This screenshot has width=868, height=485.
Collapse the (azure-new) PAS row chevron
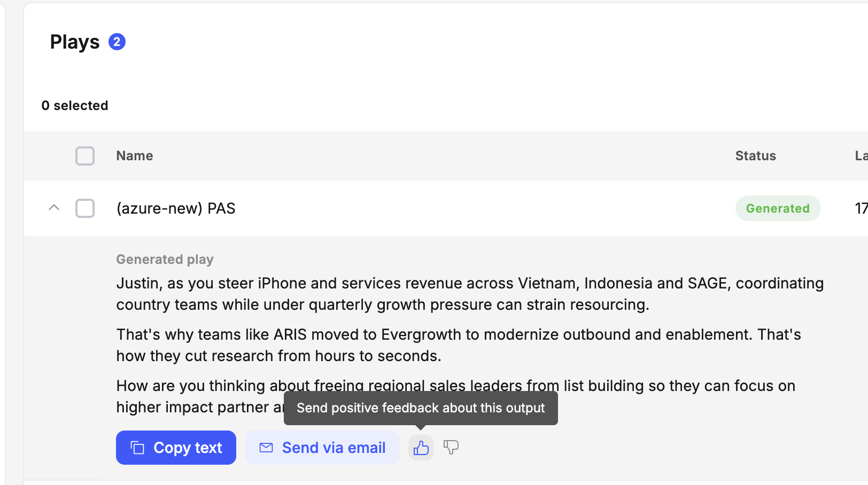(x=54, y=208)
